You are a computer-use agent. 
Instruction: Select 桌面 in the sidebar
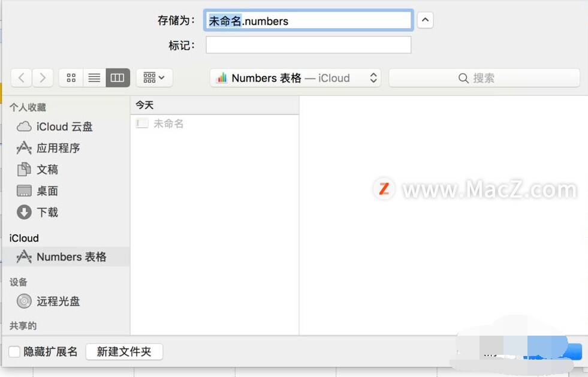pyautogui.click(x=66, y=191)
